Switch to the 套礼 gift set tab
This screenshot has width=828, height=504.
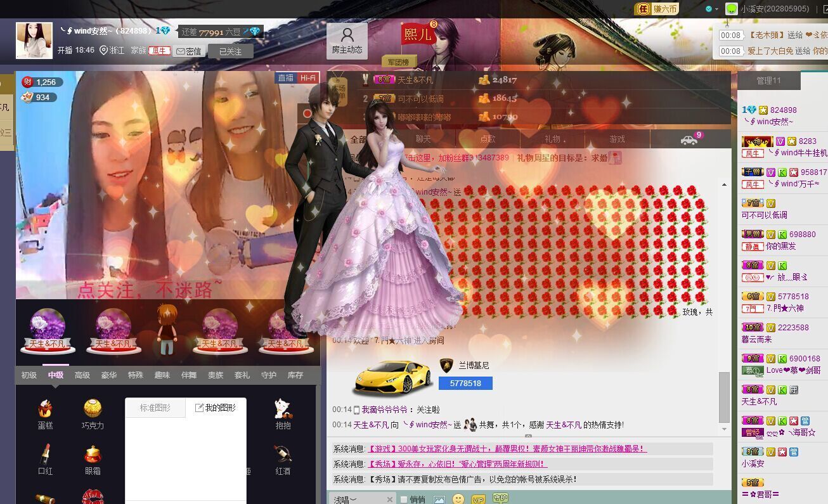tap(242, 375)
